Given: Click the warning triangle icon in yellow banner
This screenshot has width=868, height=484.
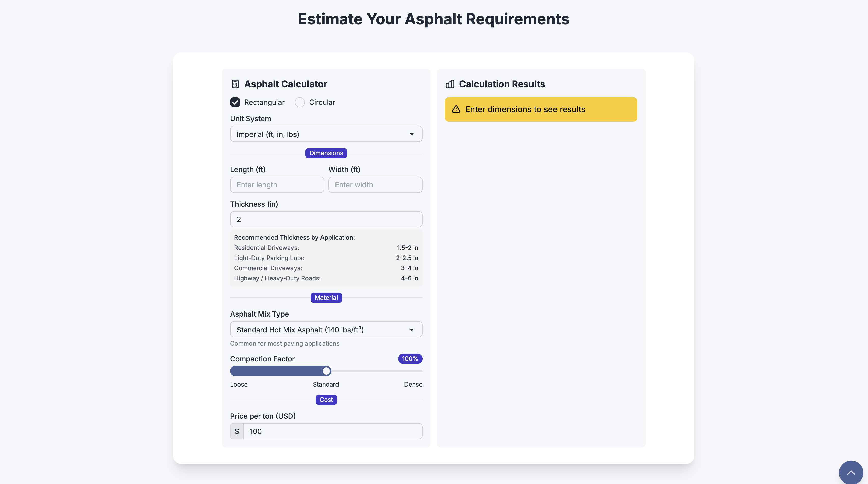Looking at the screenshot, I should 456,109.
